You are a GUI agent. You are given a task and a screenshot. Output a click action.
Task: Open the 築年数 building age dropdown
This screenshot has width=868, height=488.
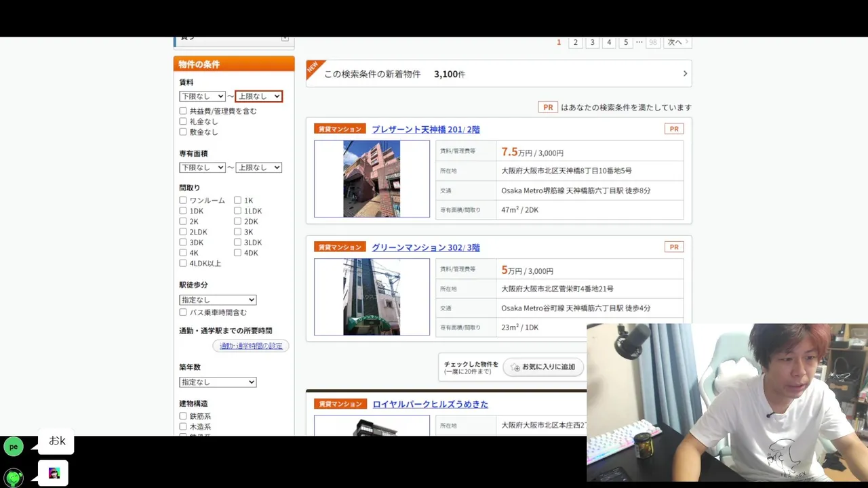point(218,382)
